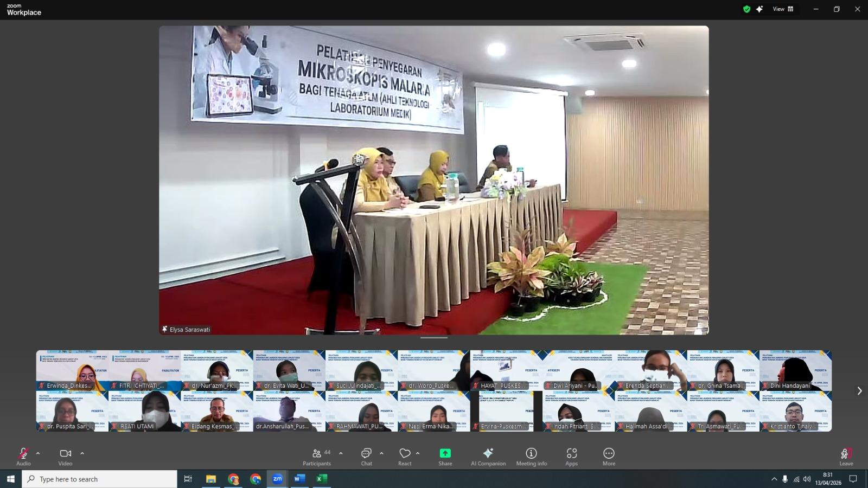The width and height of the screenshot is (868, 488).
Task: Open the React emoji menu
Action: coord(405,457)
